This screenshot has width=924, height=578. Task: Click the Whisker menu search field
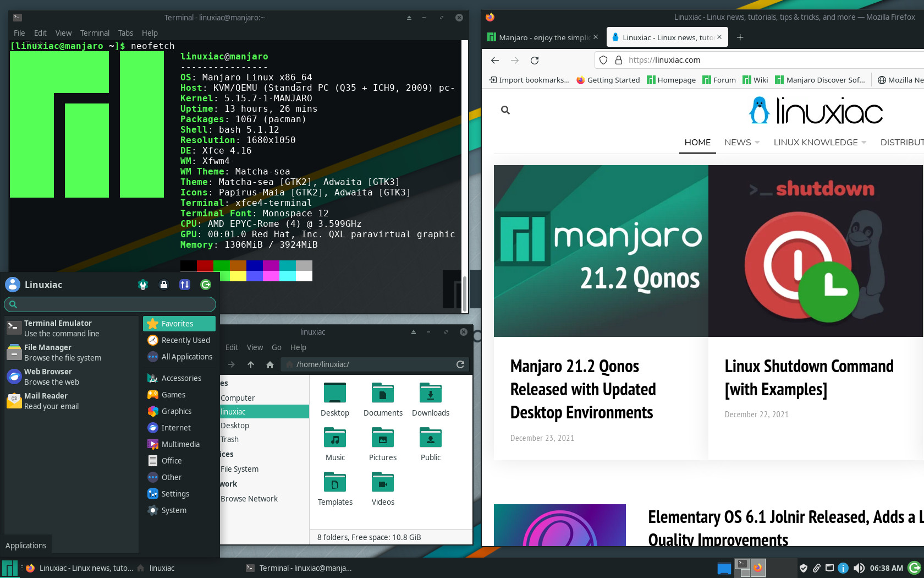tap(110, 304)
